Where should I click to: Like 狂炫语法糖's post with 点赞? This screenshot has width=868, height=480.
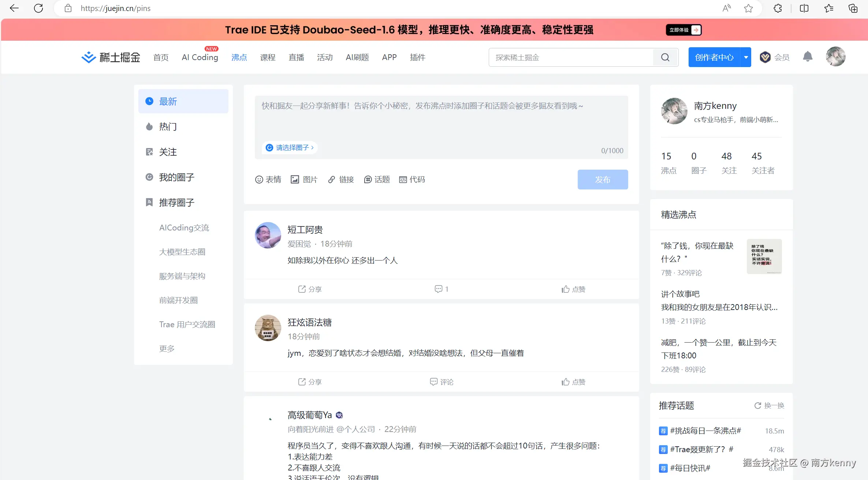pyautogui.click(x=573, y=382)
